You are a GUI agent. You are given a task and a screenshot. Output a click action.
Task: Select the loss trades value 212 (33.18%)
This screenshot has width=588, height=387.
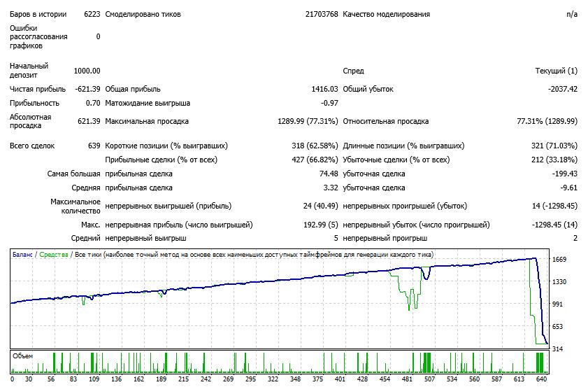(x=554, y=160)
